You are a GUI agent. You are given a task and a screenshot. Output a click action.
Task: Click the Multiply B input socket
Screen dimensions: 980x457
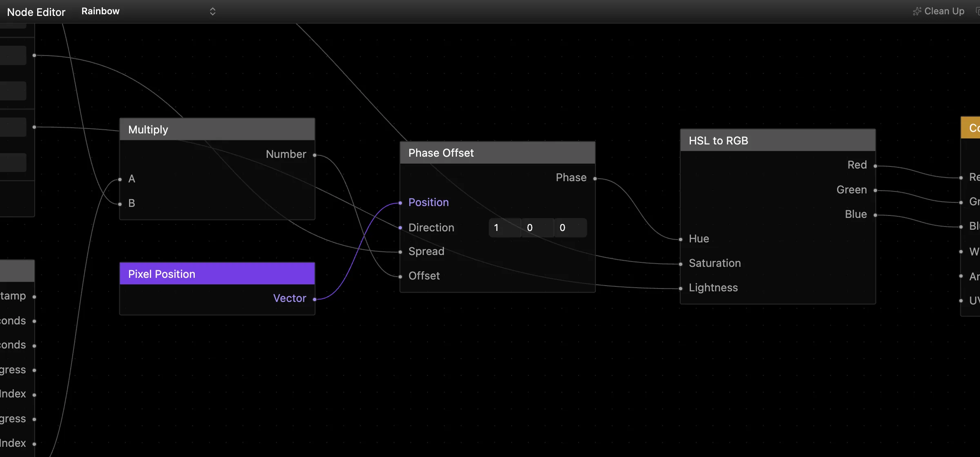pos(120,204)
